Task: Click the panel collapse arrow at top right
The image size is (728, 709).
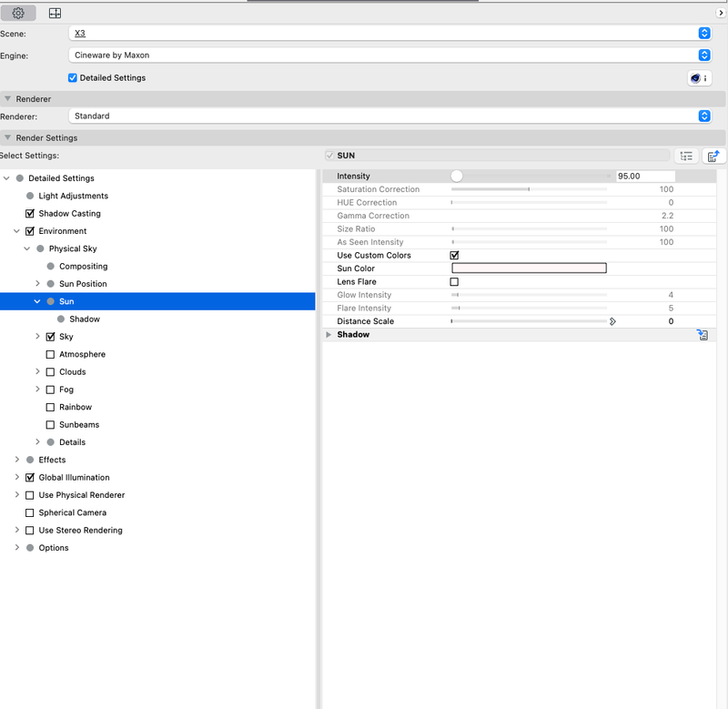Action: (x=721, y=13)
